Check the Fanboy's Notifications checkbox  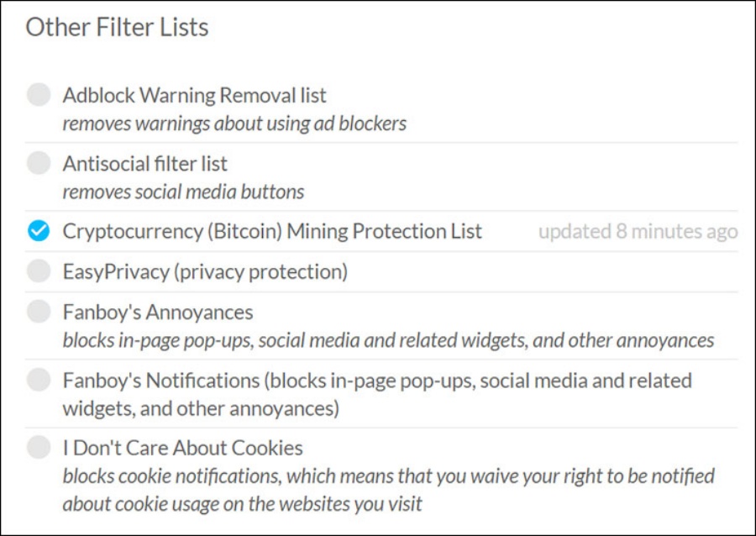[x=39, y=381]
